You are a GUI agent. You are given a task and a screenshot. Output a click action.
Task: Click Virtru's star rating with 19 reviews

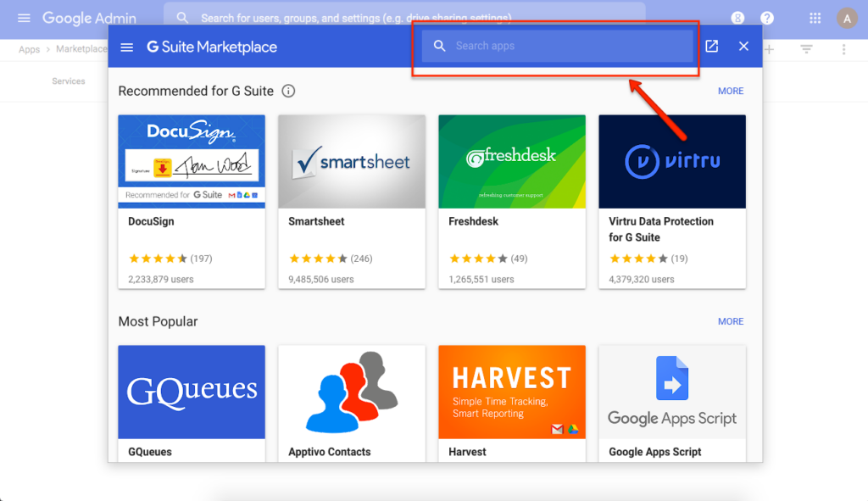(x=648, y=259)
